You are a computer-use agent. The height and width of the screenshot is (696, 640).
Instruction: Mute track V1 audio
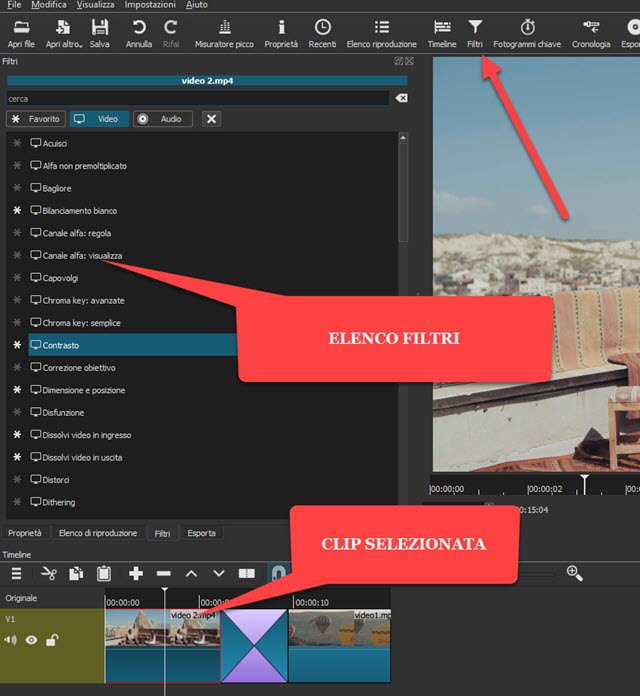[11, 640]
